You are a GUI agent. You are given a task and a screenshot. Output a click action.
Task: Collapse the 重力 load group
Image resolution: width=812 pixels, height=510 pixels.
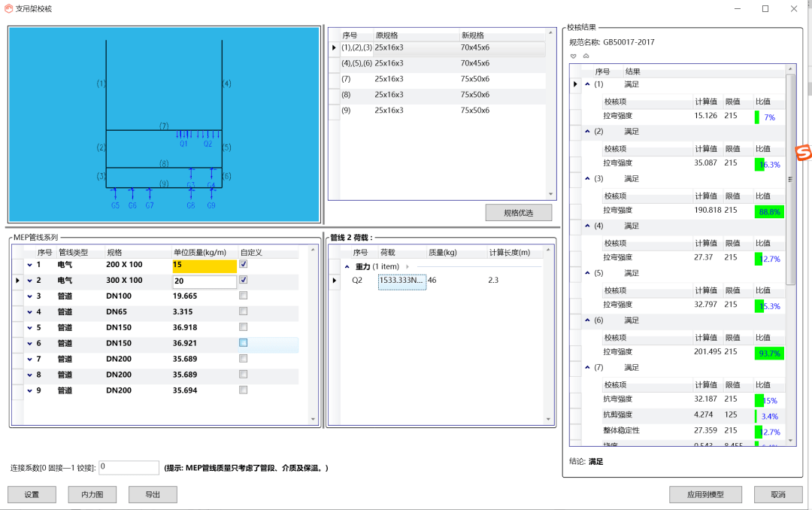347,266
